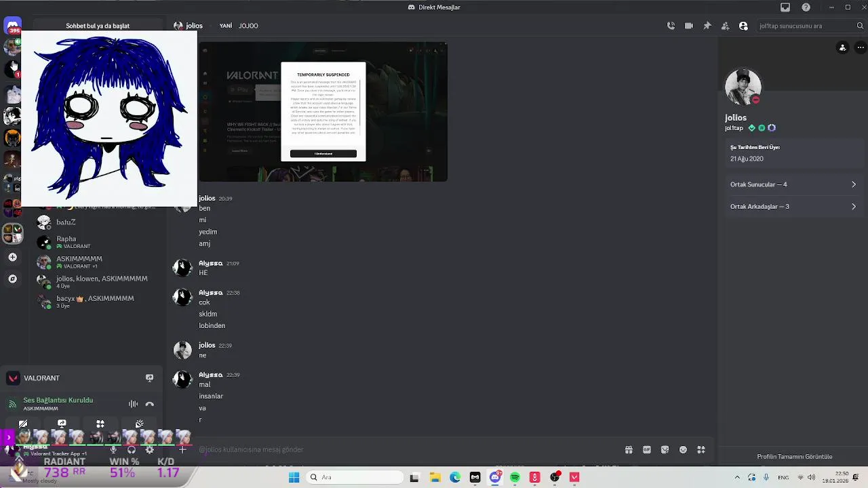Open the Sohbet bul ya da başlat box

[98, 26]
